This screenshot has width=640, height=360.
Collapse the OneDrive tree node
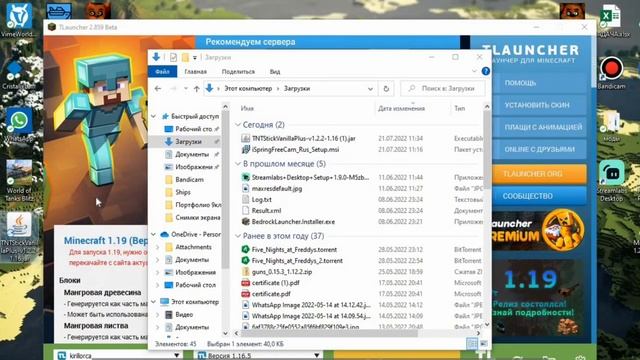pyautogui.click(x=153, y=234)
